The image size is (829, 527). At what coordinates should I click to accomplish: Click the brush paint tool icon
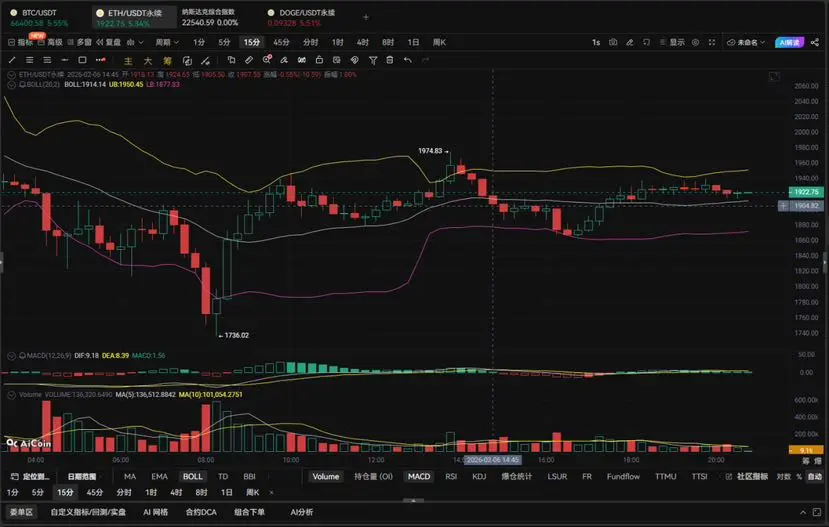[284, 60]
